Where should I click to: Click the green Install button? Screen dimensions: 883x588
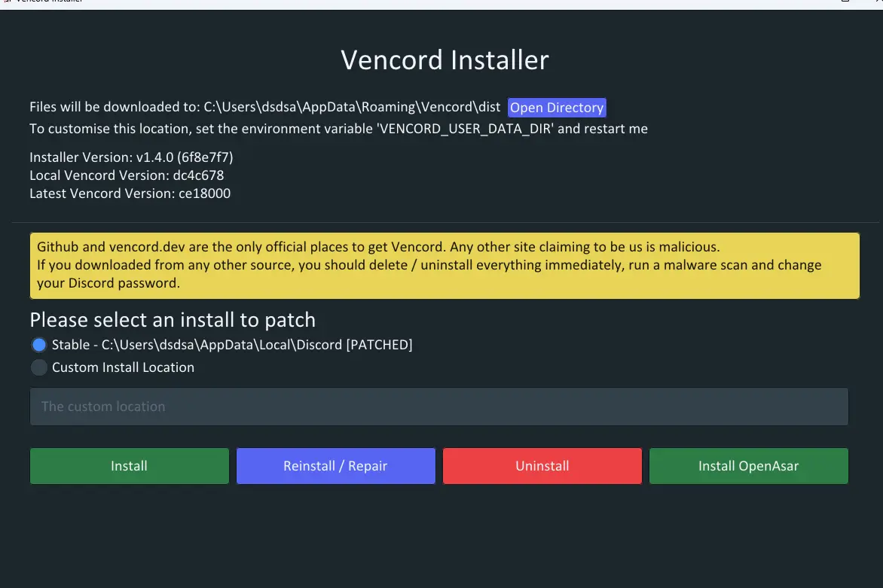tap(129, 466)
